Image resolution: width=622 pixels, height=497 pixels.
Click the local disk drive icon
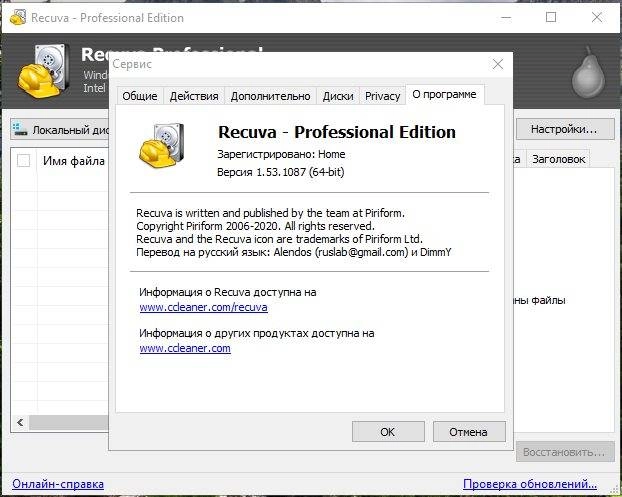(x=20, y=130)
